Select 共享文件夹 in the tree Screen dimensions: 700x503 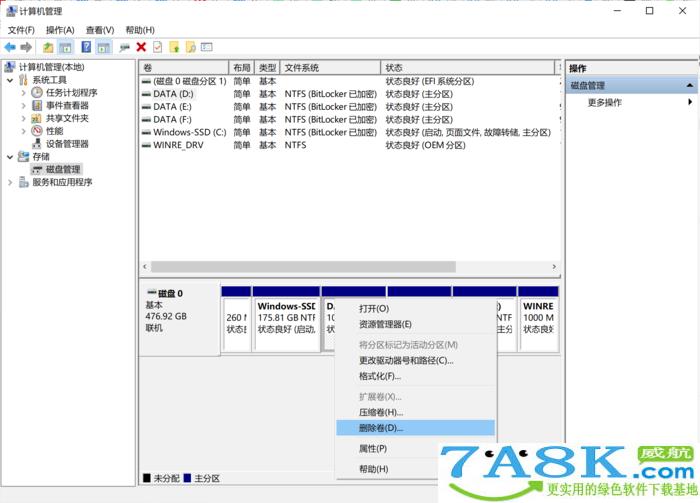pos(67,118)
